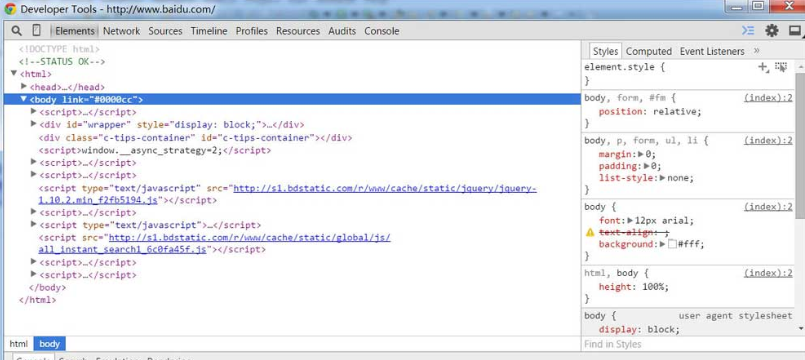Collapse the body node arrow
Viewport: 805px width, 360px height.
[24, 99]
